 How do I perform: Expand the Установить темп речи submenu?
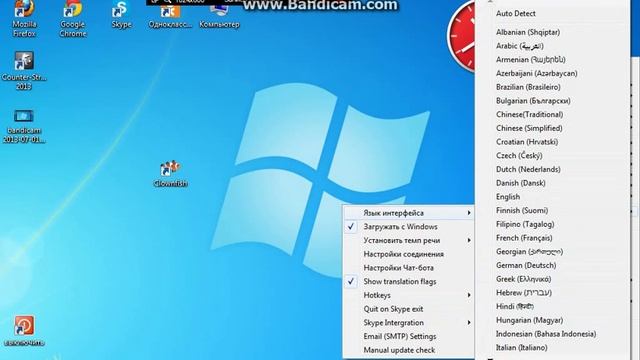(409, 240)
